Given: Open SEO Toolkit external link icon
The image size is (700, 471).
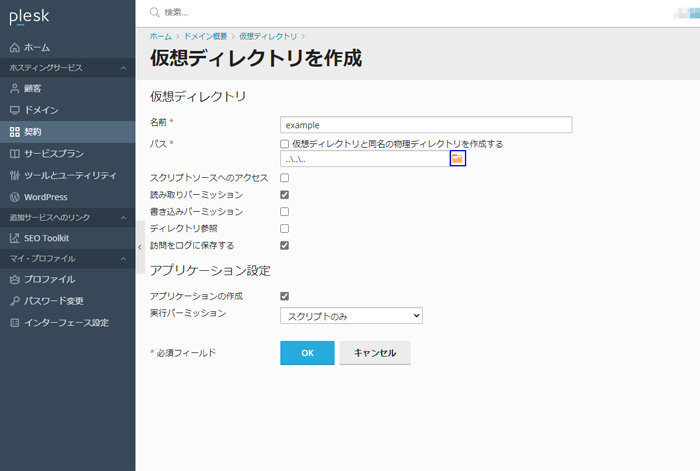Looking at the screenshot, I should click(x=15, y=238).
